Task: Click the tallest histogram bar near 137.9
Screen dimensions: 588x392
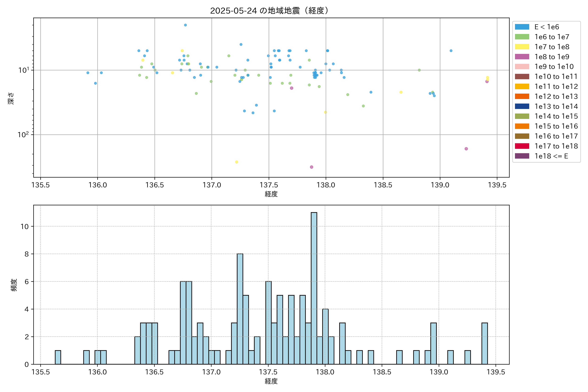Action: pos(314,287)
